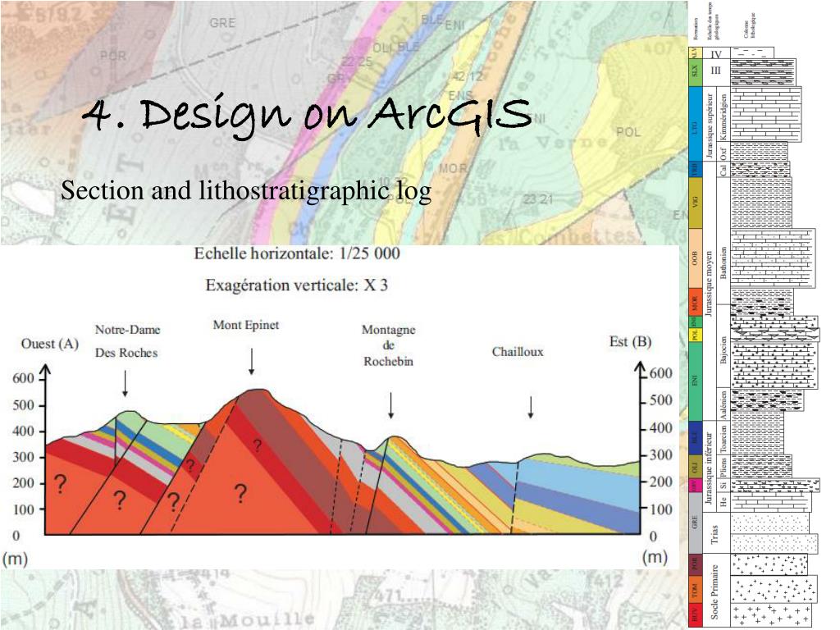This screenshot has height=630, width=840.
Task: Click the 'Bathonien' stage label
Action: pyautogui.click(x=724, y=262)
